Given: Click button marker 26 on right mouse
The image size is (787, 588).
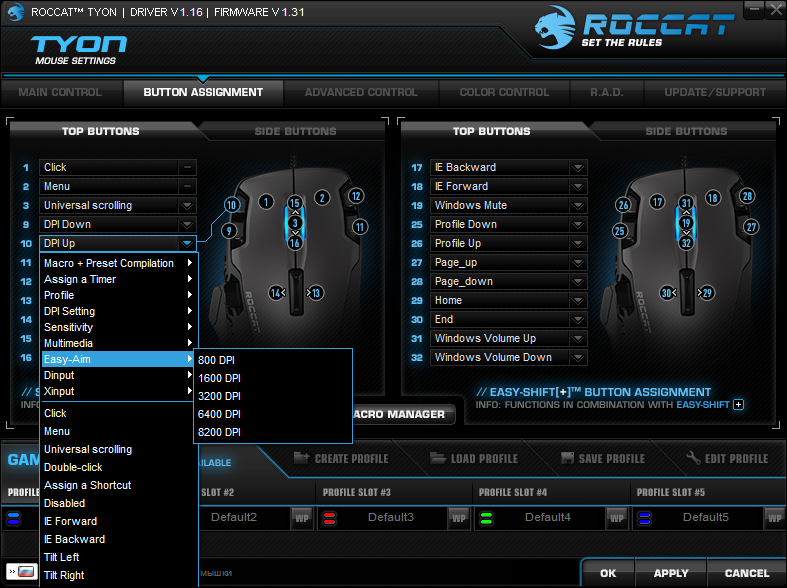Looking at the screenshot, I should (x=623, y=205).
